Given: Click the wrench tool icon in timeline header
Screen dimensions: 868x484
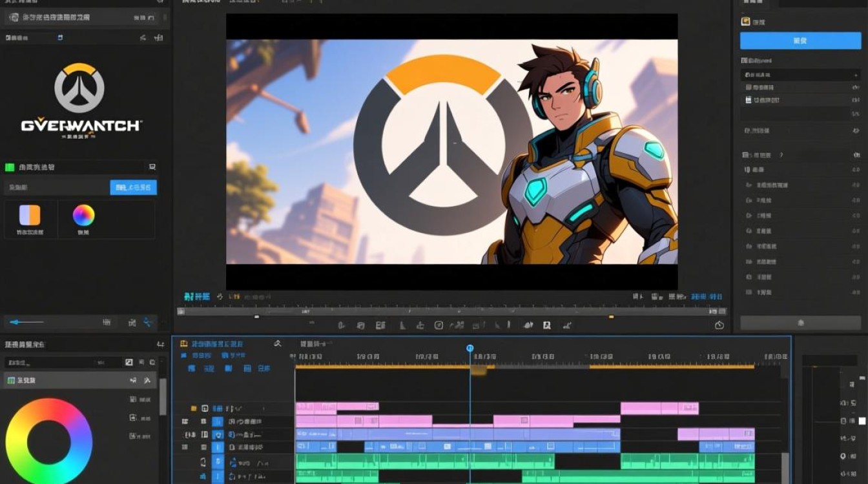Looking at the screenshot, I should point(278,343).
